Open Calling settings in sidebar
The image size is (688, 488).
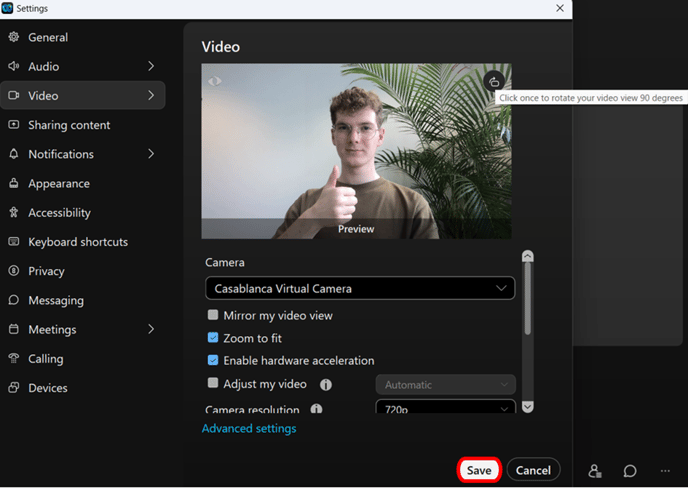tap(45, 359)
